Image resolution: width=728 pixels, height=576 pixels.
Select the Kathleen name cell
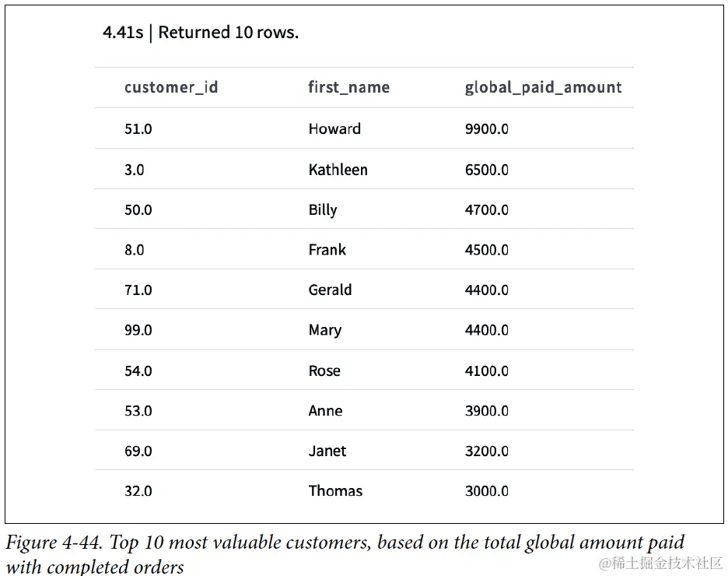(338, 170)
